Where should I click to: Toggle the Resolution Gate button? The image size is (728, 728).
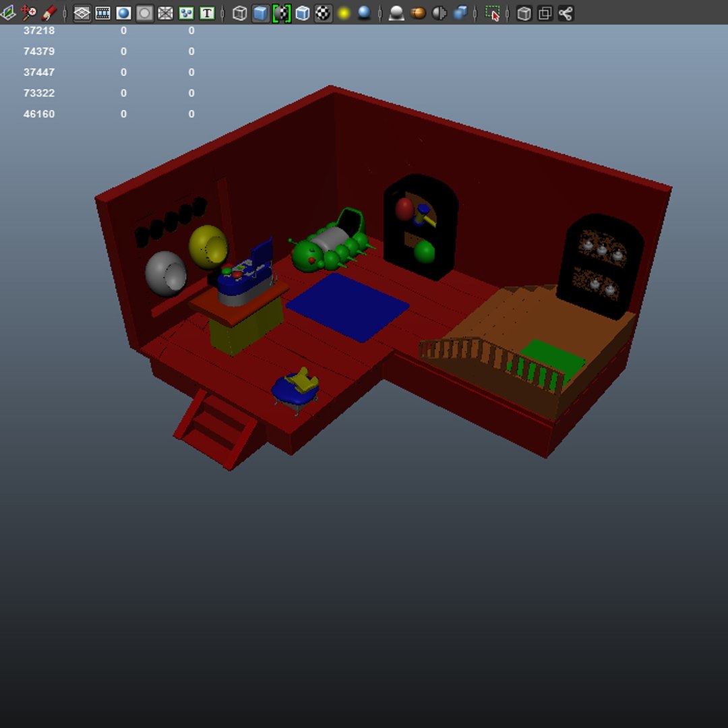click(123, 13)
